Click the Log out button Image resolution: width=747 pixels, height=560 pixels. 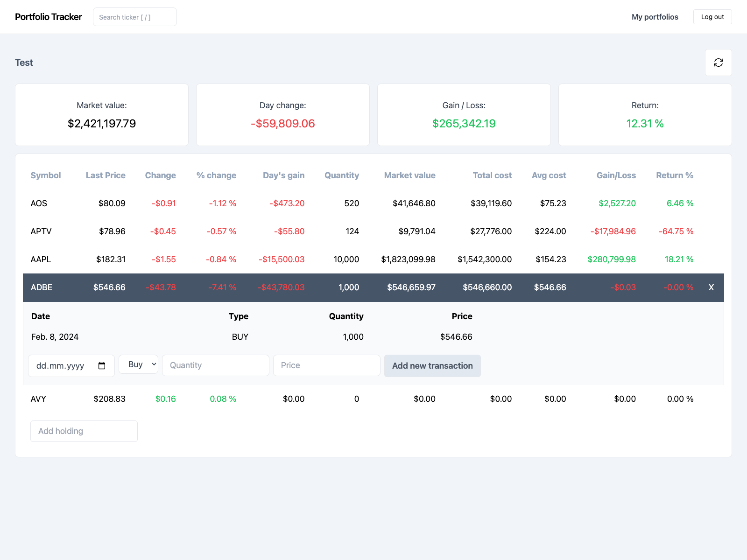tap(712, 17)
